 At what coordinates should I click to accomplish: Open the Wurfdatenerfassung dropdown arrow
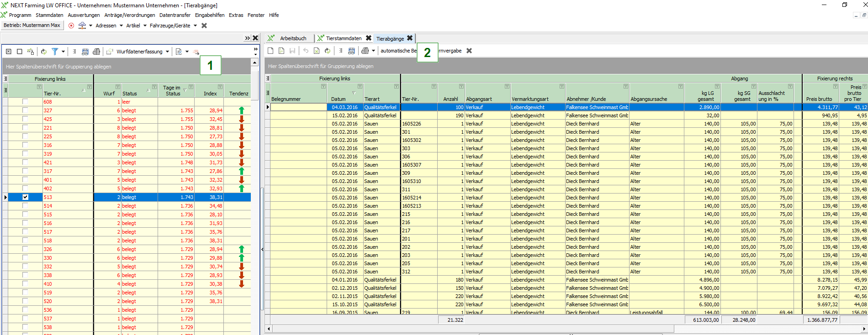168,52
